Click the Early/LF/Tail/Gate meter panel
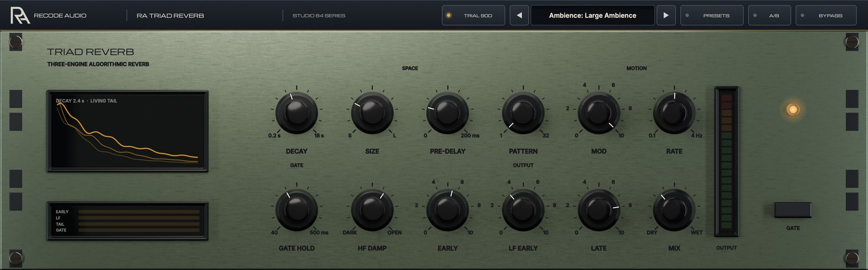 (127, 221)
